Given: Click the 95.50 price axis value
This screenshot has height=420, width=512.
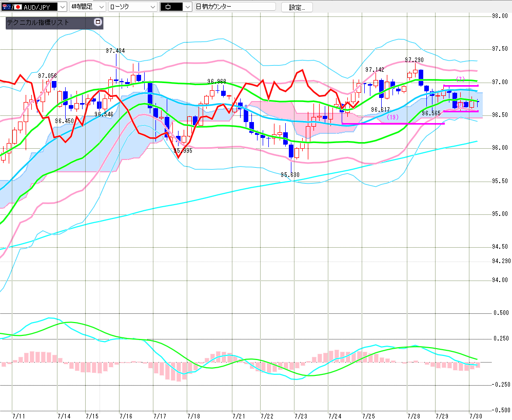Looking at the screenshot, I should tap(500, 181).
